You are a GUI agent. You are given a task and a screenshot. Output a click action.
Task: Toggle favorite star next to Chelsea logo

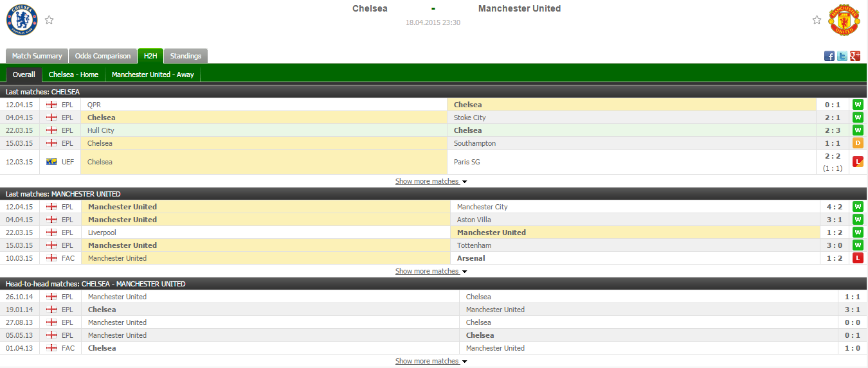pyautogui.click(x=50, y=20)
